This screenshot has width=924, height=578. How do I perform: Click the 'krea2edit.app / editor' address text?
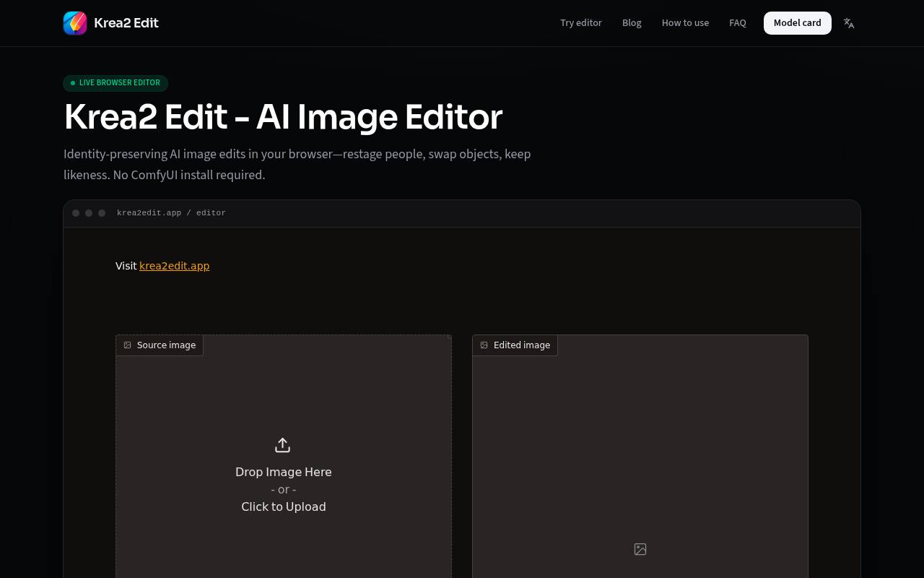pos(171,213)
